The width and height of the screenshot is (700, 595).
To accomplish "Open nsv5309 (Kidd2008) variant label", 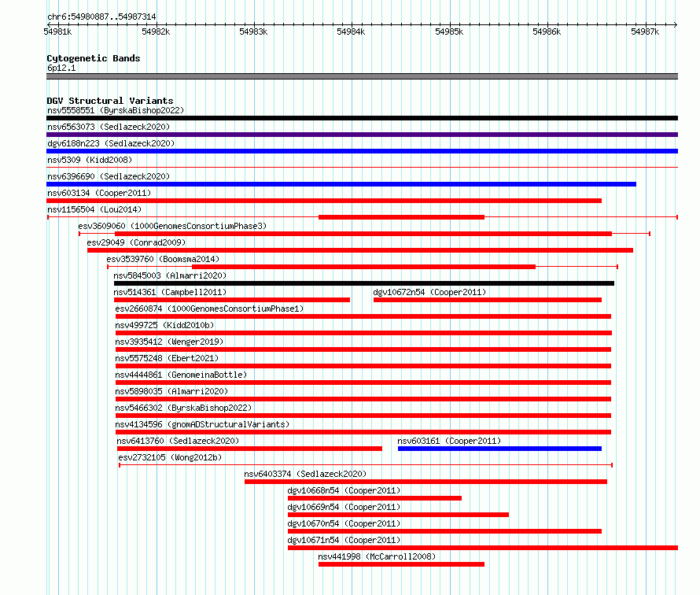I will coord(90,160).
